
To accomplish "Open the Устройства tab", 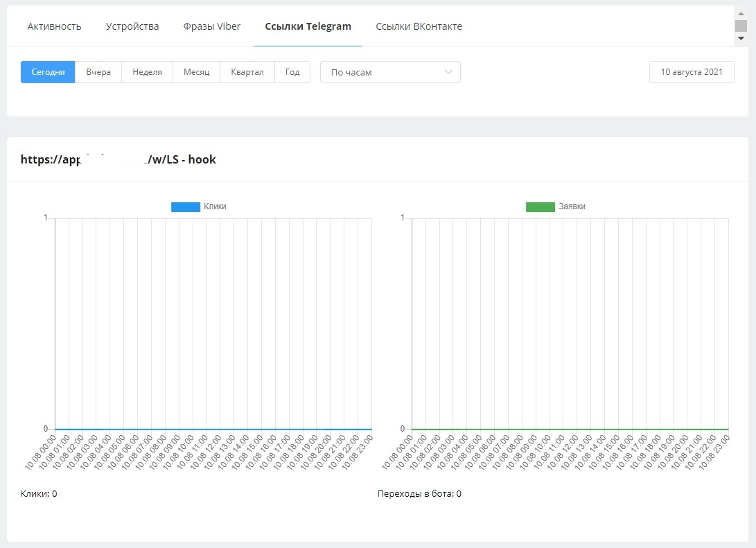I will (132, 26).
